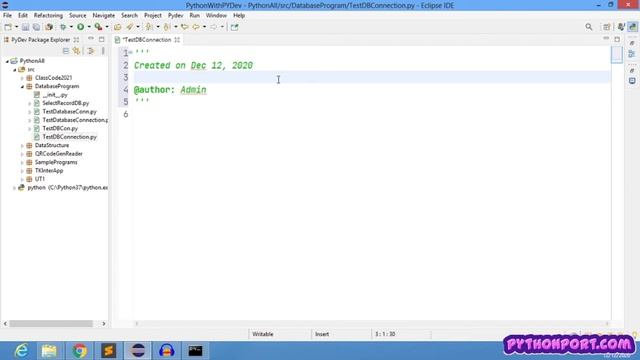Select the TestDBConnection editor tab
Viewport: 640px width, 360px height.
click(x=147, y=40)
